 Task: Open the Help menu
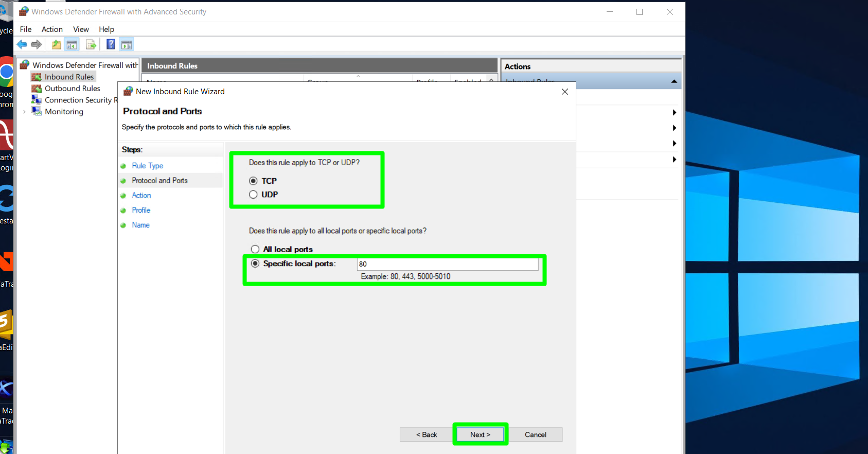[107, 29]
